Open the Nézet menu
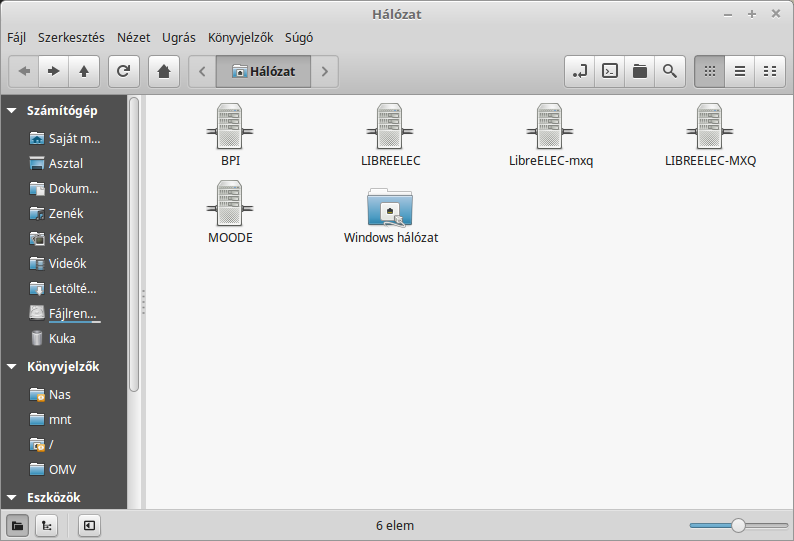The height and width of the screenshot is (541, 794). coord(134,37)
